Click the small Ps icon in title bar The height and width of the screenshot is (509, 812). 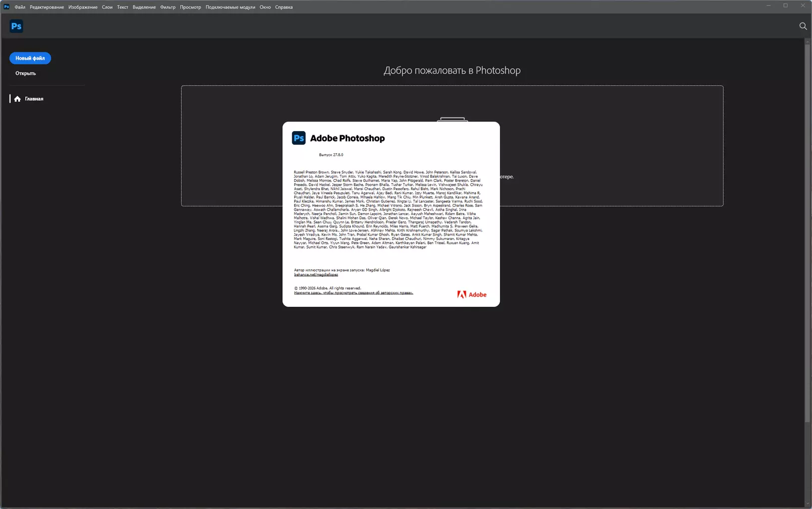[x=6, y=6]
